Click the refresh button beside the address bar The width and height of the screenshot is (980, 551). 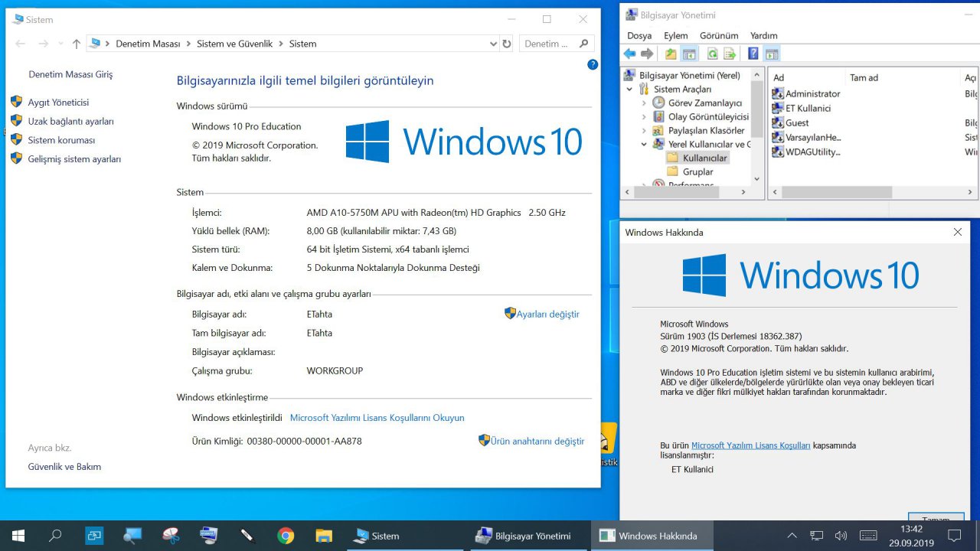point(506,44)
